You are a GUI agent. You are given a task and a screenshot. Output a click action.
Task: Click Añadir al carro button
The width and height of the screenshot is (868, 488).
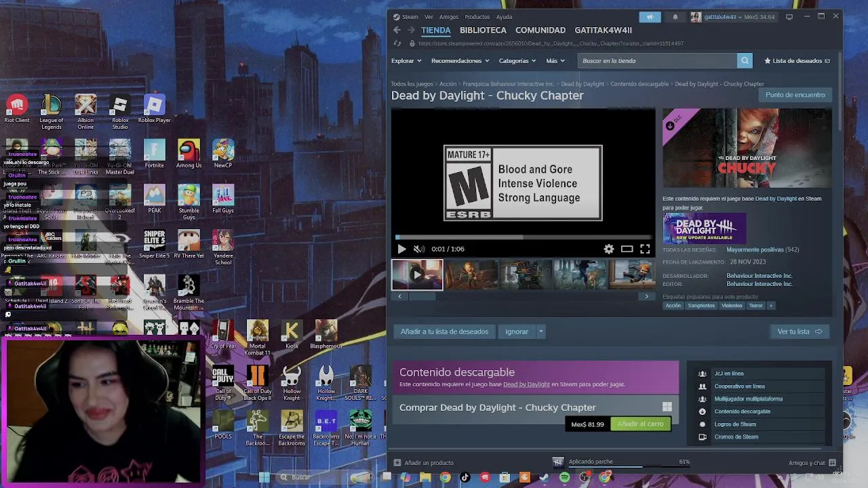click(x=640, y=424)
